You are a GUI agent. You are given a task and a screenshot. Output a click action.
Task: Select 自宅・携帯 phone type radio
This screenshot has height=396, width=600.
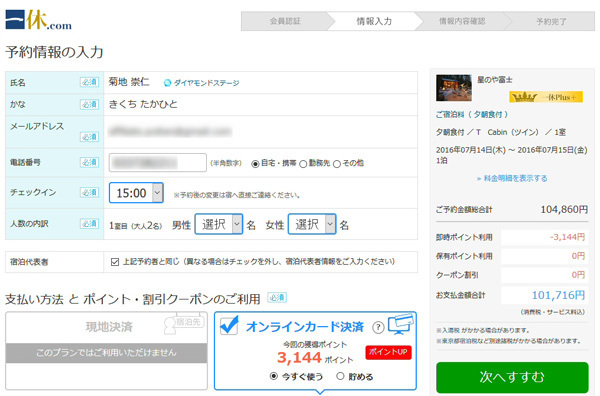(x=255, y=164)
